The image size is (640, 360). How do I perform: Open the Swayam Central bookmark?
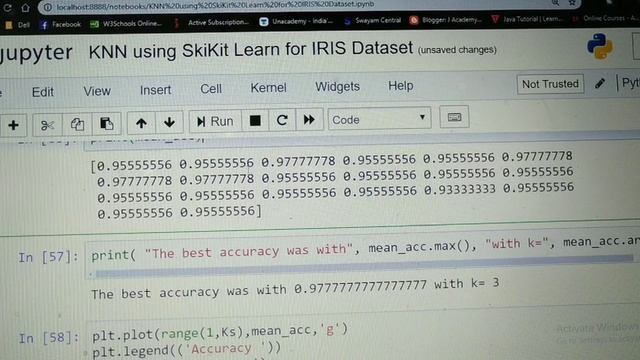pyautogui.click(x=372, y=20)
